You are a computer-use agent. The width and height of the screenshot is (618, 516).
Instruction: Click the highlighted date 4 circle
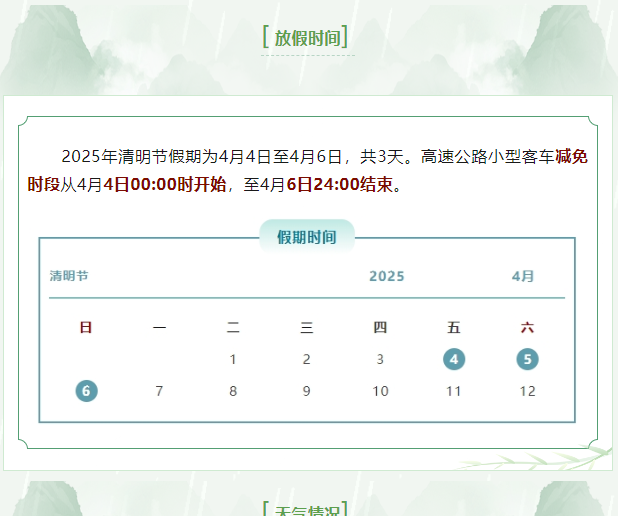coord(454,359)
